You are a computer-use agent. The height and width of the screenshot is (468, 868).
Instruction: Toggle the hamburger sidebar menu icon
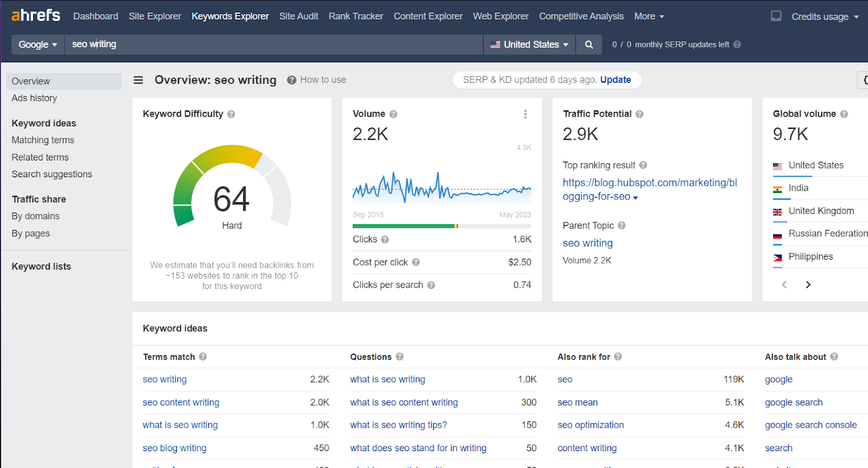coord(138,80)
